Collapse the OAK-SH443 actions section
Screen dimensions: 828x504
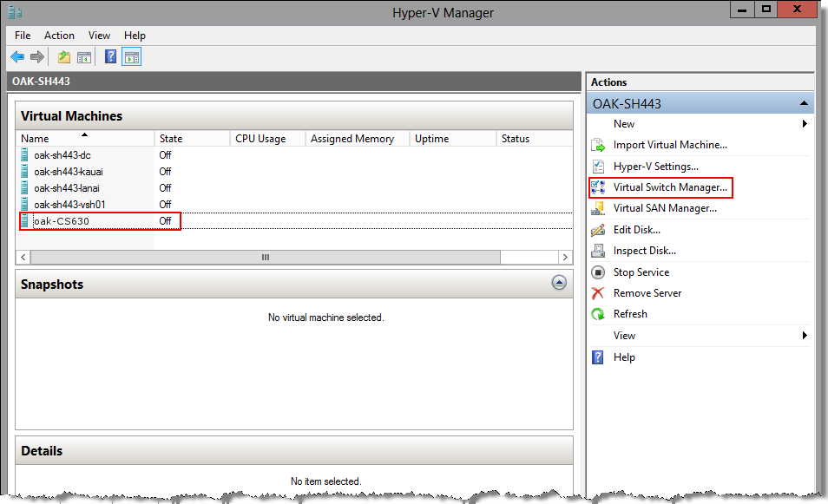tap(804, 103)
